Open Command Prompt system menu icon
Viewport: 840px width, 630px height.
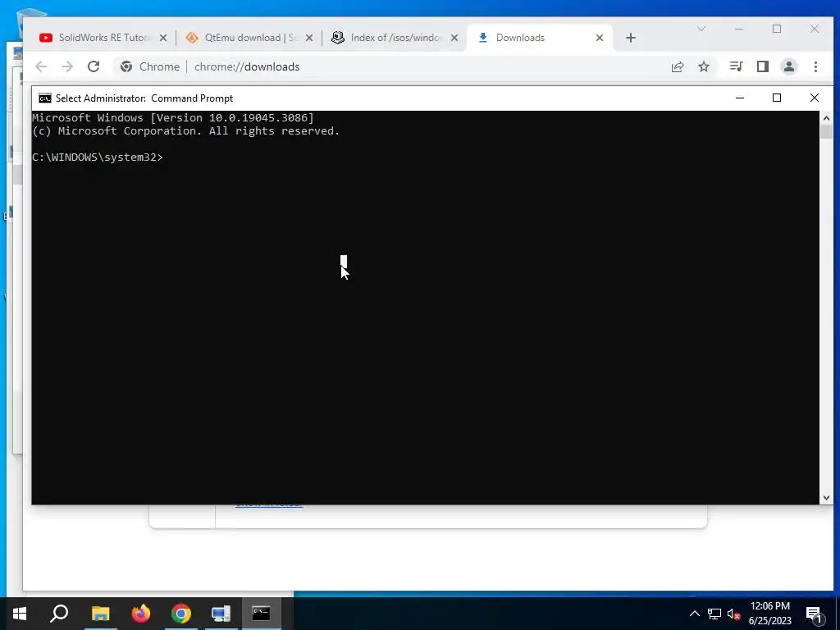45,98
